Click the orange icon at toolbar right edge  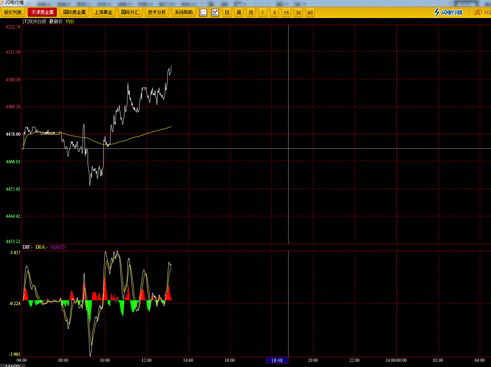(x=478, y=12)
